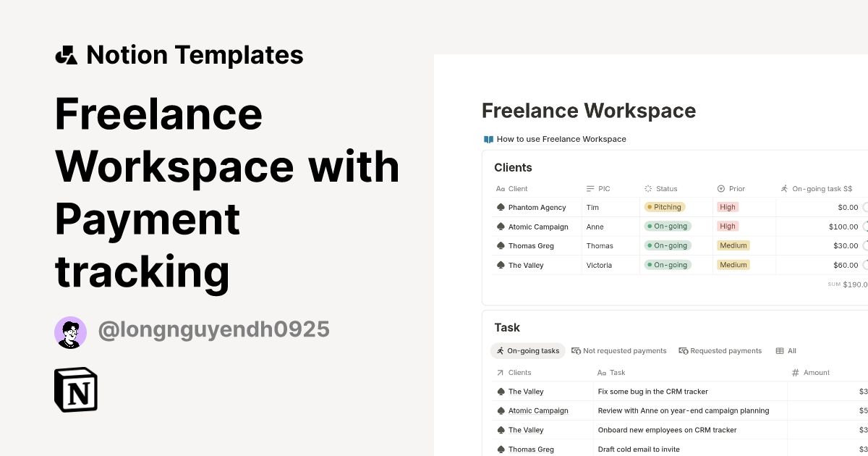The height and width of the screenshot is (456, 868).
Task: Click the spade icon next to Phantom Agency
Action: pos(500,207)
